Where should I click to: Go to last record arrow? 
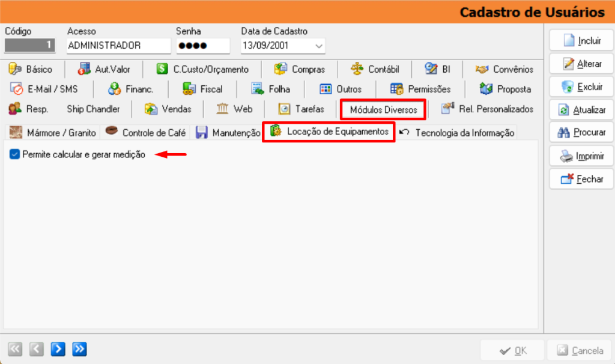pyautogui.click(x=79, y=349)
